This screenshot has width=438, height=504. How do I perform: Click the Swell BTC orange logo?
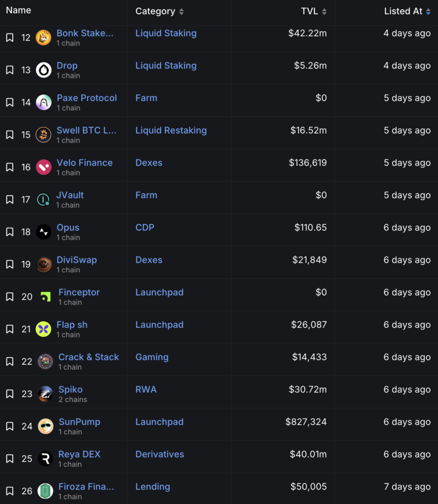[43, 135]
